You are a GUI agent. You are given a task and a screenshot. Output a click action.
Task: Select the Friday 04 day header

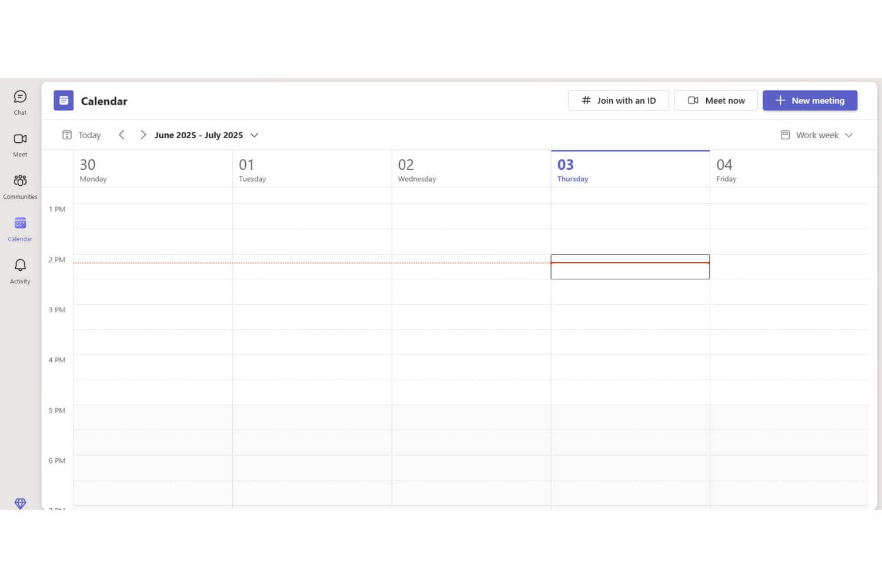coord(790,169)
